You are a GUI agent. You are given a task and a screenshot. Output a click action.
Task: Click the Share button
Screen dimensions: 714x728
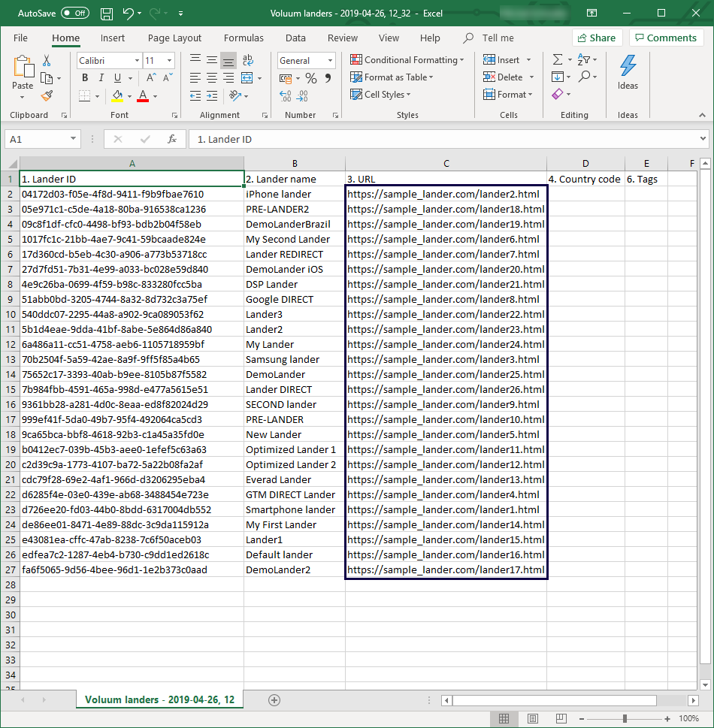pyautogui.click(x=597, y=38)
